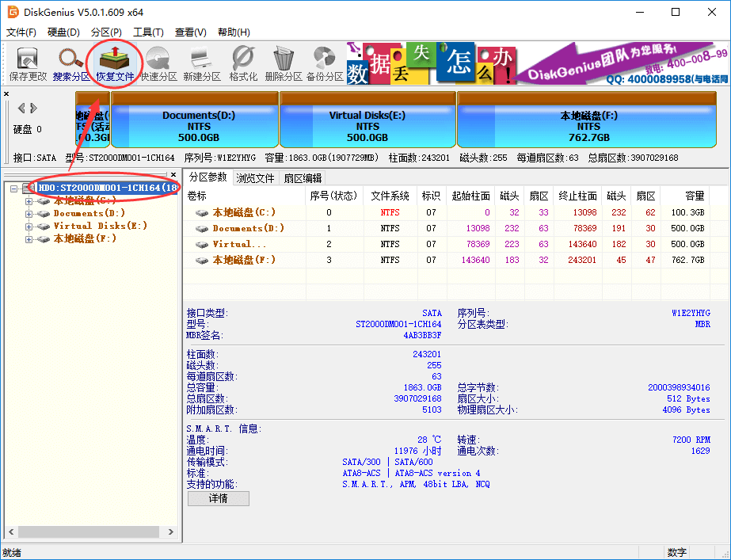Select HD0:ST2000DM001-1CH164 in the tree

[x=107, y=188]
